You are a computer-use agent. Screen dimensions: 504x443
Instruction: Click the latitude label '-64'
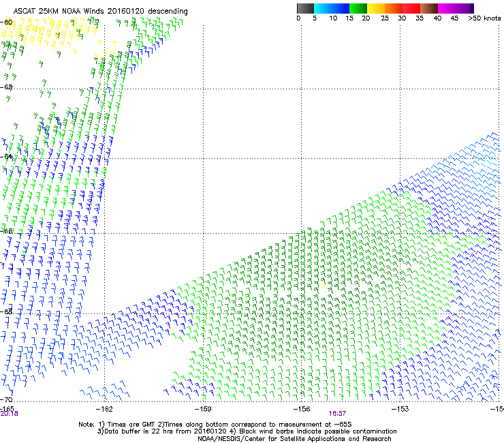(6, 157)
